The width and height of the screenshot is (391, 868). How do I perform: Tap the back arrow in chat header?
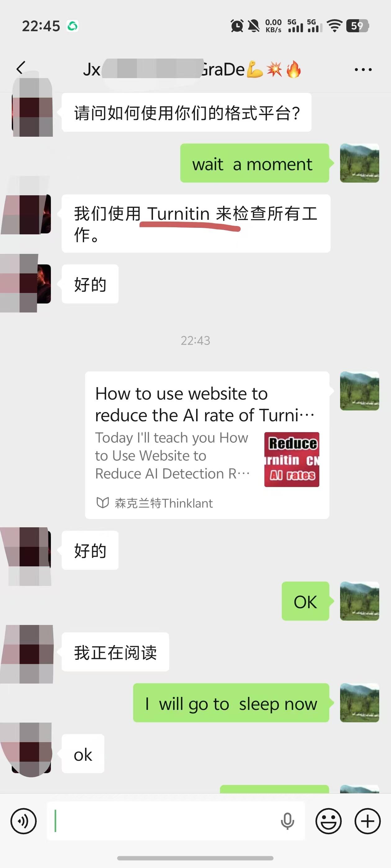click(21, 68)
